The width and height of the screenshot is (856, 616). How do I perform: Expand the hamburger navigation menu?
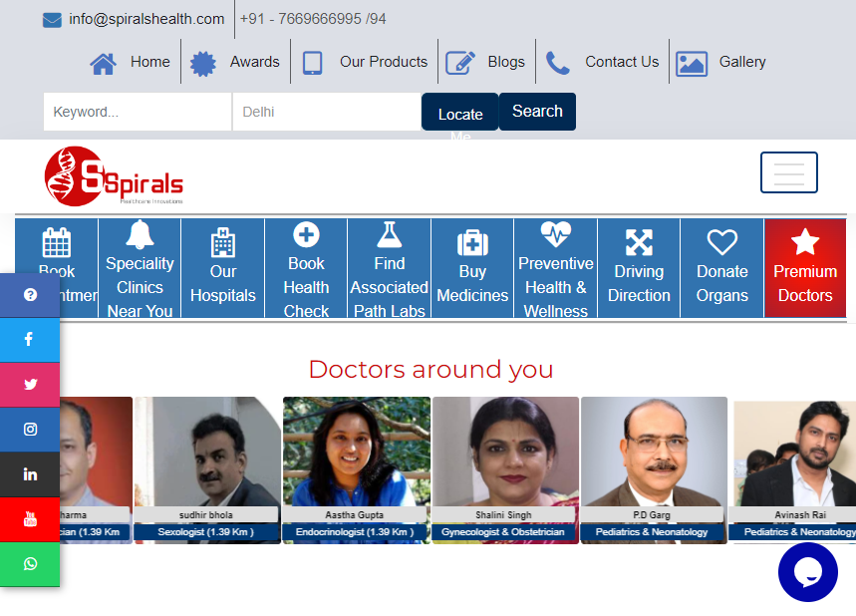pyautogui.click(x=788, y=172)
